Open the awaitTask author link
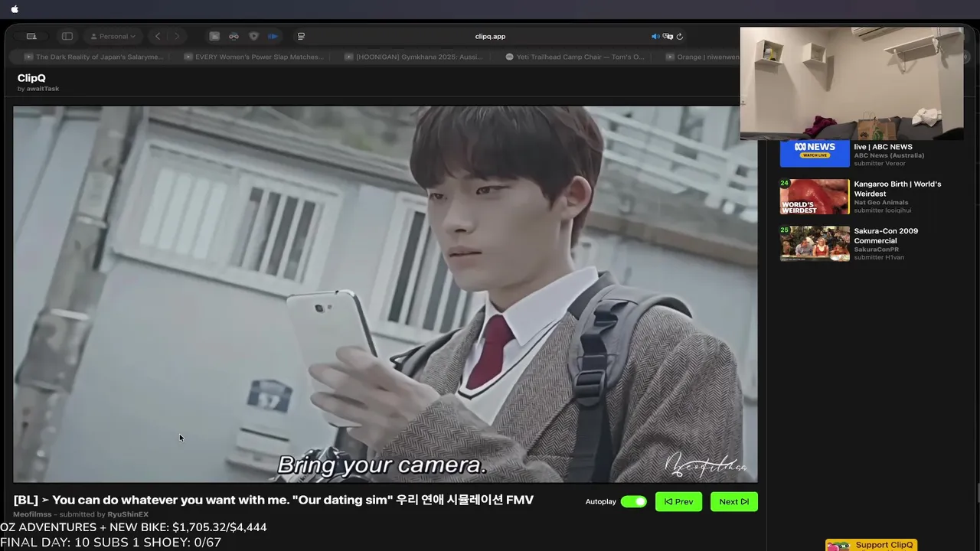980x551 pixels. 43,89
